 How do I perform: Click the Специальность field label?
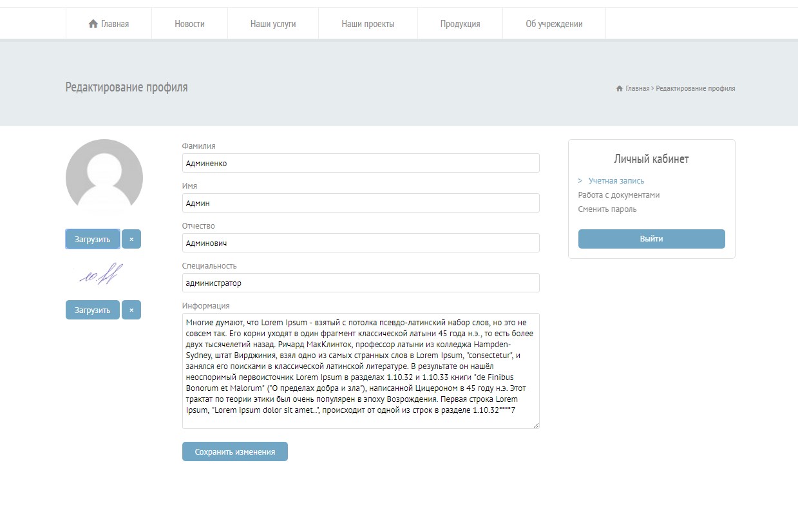coord(209,266)
